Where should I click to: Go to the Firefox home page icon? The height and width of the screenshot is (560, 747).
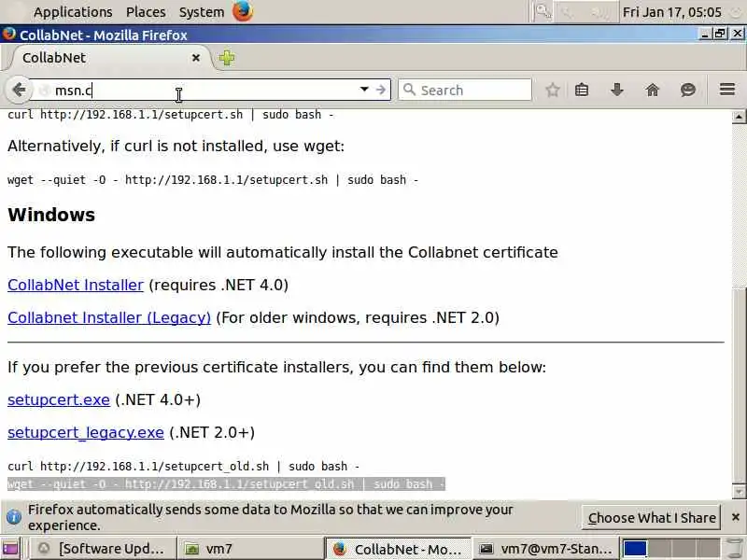[652, 90]
